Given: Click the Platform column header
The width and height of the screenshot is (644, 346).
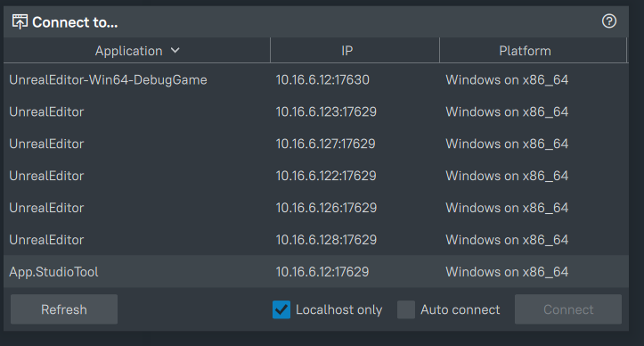Looking at the screenshot, I should [x=534, y=50].
